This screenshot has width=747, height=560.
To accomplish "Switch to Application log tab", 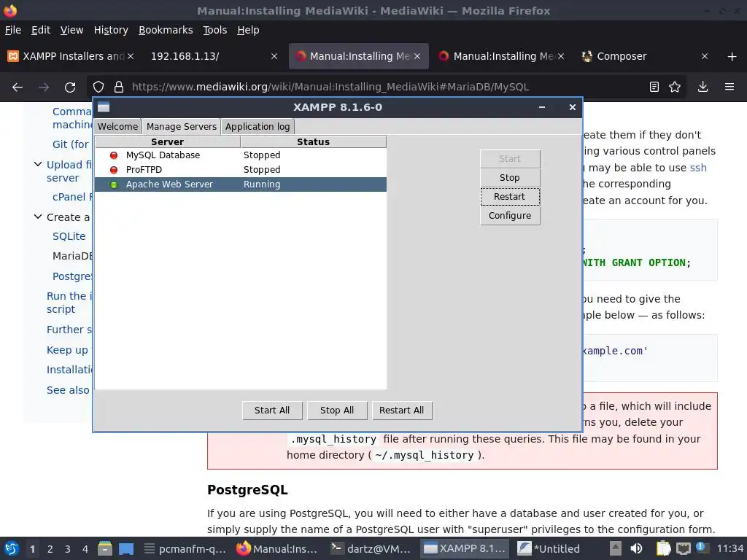I will [x=258, y=127].
